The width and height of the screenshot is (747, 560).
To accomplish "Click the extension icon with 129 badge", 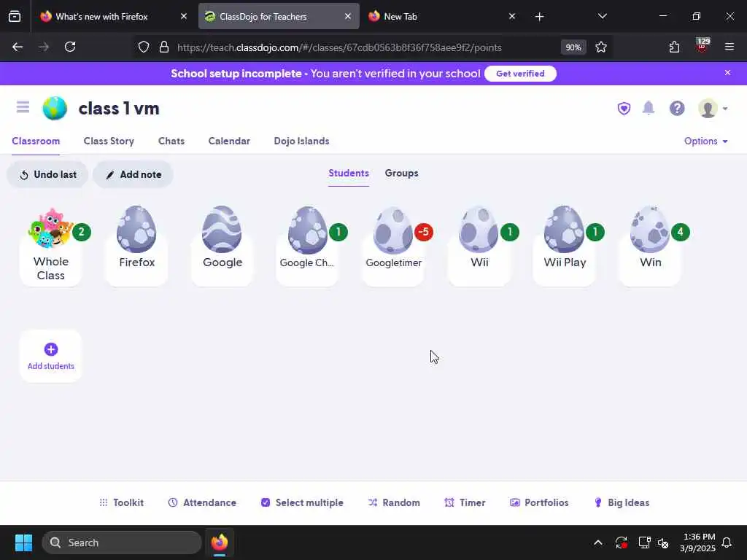I will point(702,46).
